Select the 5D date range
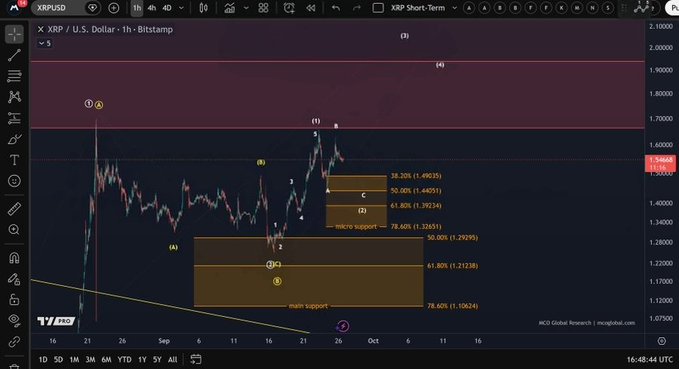Viewport: 679px width, 369px height. coord(58,359)
